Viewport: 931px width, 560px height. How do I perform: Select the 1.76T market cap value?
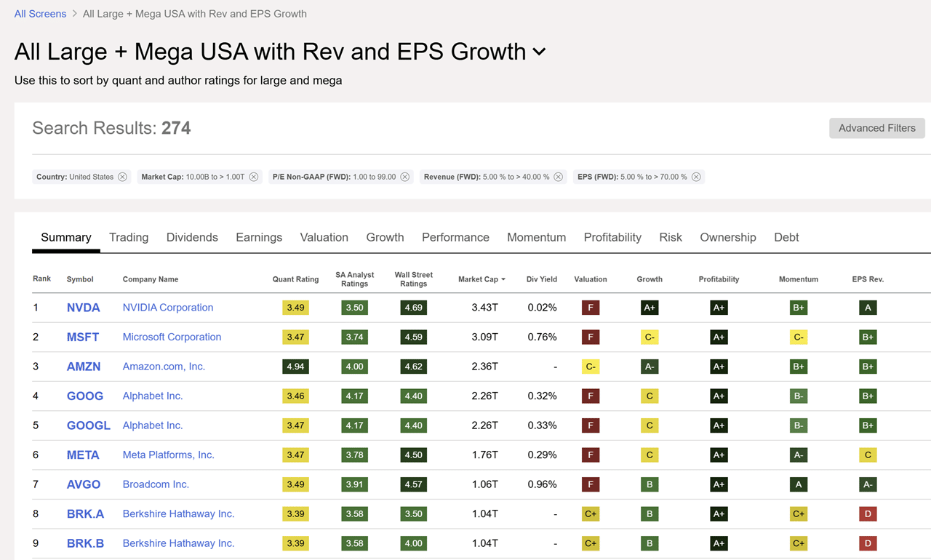coord(484,455)
